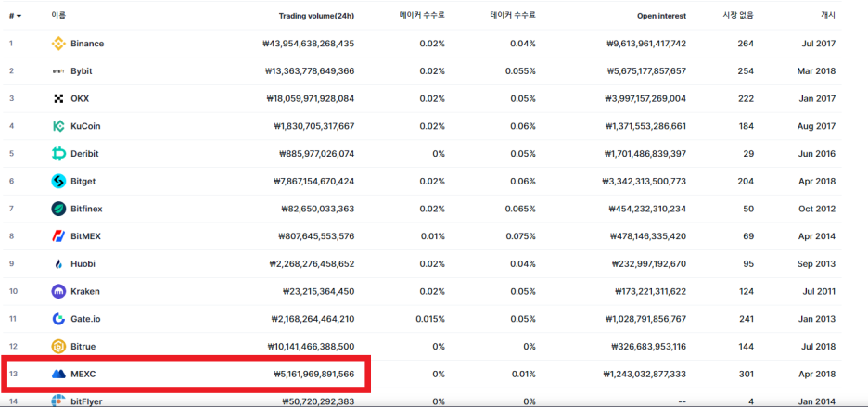Select MEXC open interest ₩1,243,032,877,333
Viewport: 868px width, 407px height.
click(646, 375)
